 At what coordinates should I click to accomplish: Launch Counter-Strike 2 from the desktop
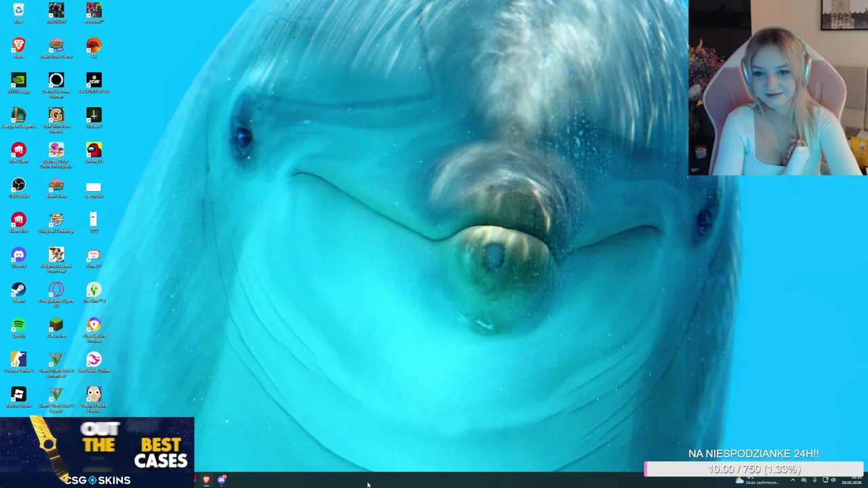(18, 363)
